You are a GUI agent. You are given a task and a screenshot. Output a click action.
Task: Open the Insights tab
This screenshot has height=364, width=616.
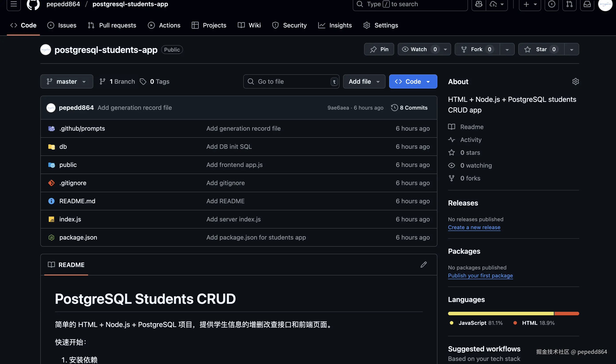pos(335,25)
